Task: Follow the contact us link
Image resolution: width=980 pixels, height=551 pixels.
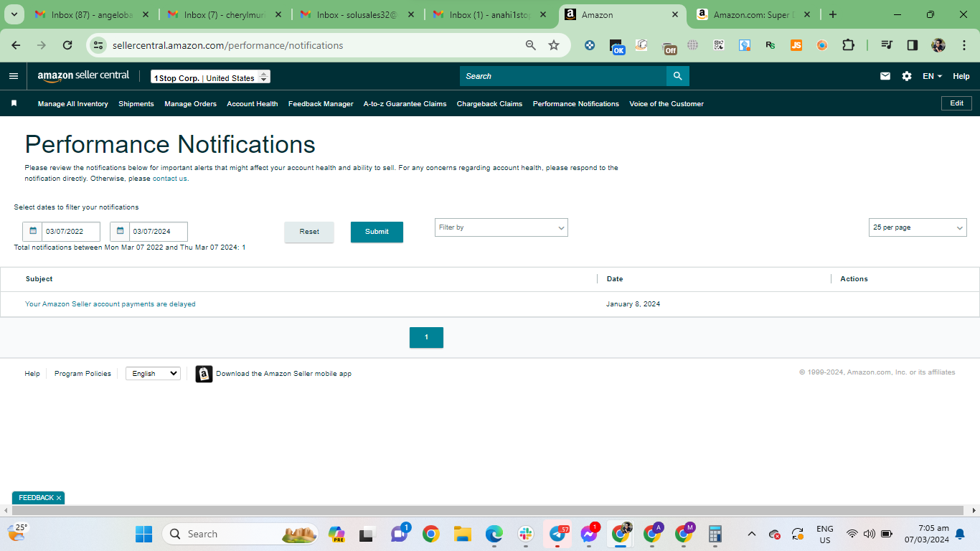Action: (x=169, y=179)
